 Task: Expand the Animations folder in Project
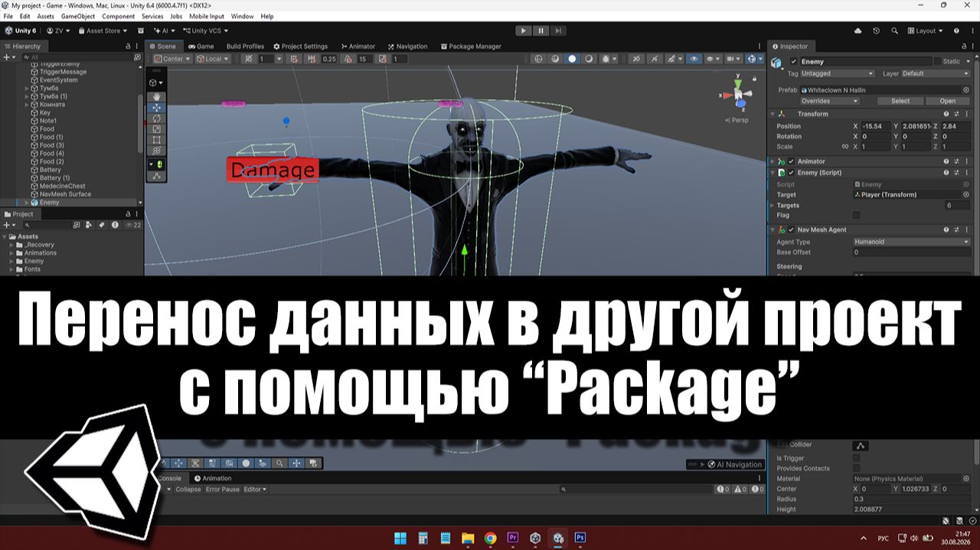11,253
